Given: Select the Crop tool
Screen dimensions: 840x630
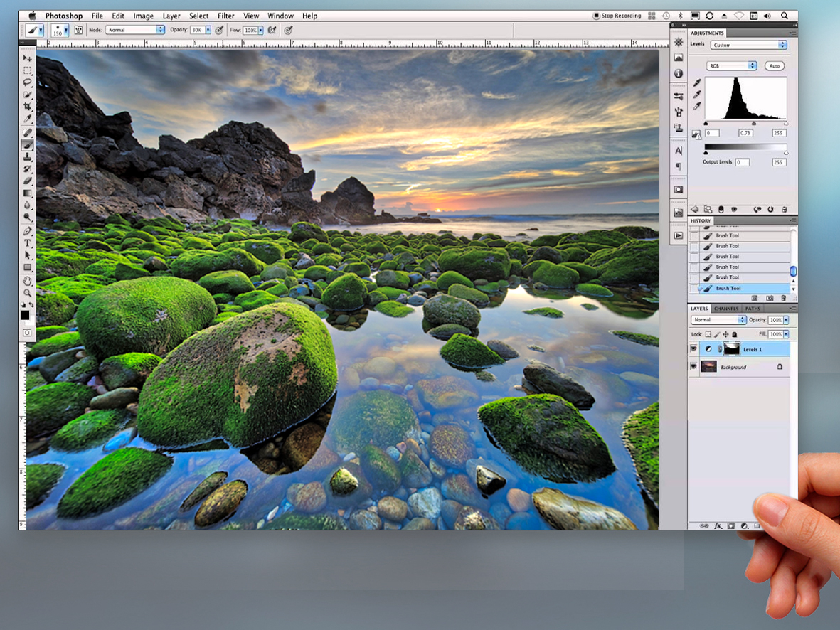Looking at the screenshot, I should coord(27,106).
